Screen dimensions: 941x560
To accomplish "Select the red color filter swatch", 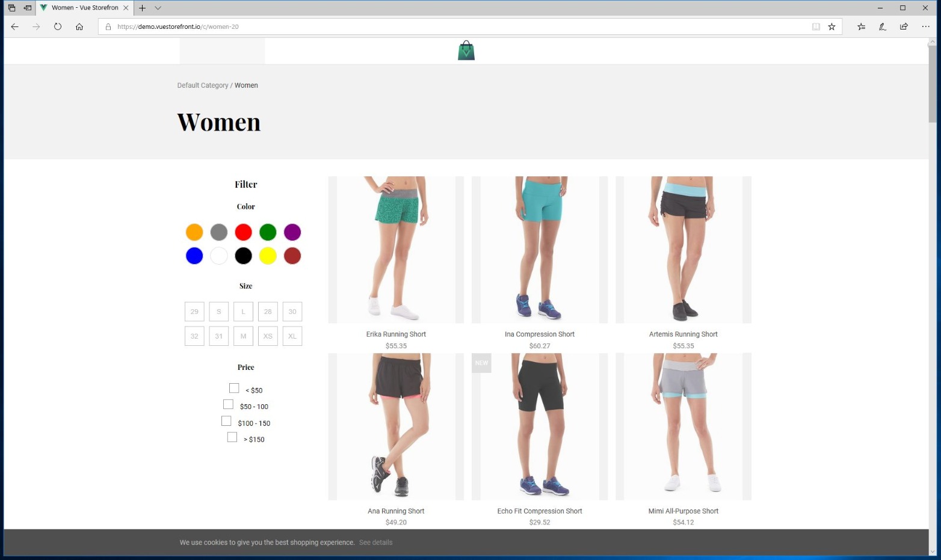I will point(243,232).
